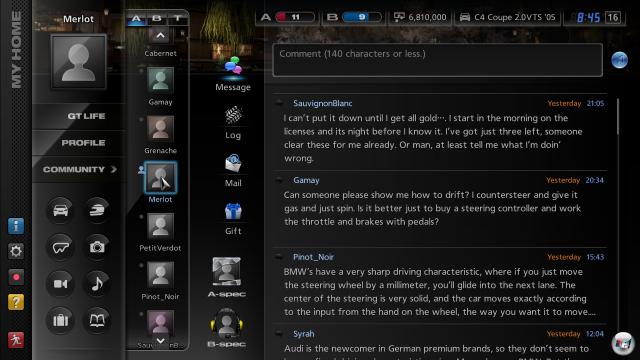The image size is (640, 360).
Task: Expand the COMMUNITY menu arrow
Action: pyautogui.click(x=113, y=169)
